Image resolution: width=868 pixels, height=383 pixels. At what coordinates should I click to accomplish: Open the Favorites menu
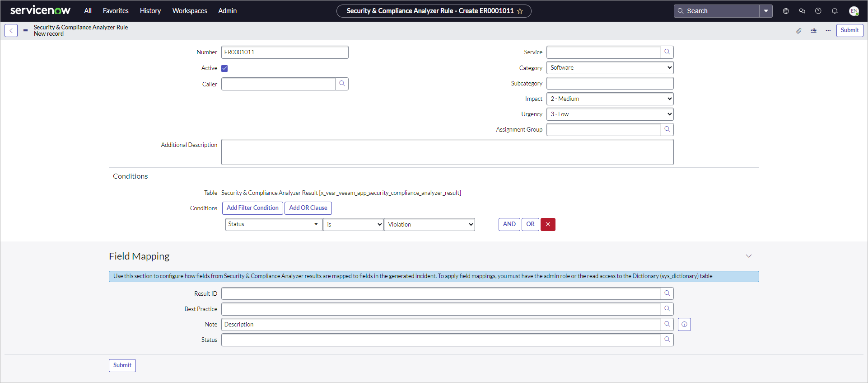[116, 11]
